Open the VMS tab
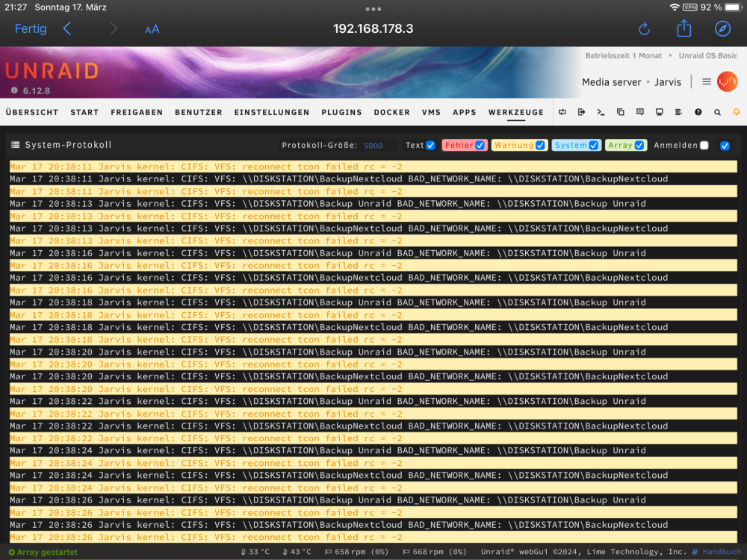This screenshot has height=560, width=747. [431, 113]
